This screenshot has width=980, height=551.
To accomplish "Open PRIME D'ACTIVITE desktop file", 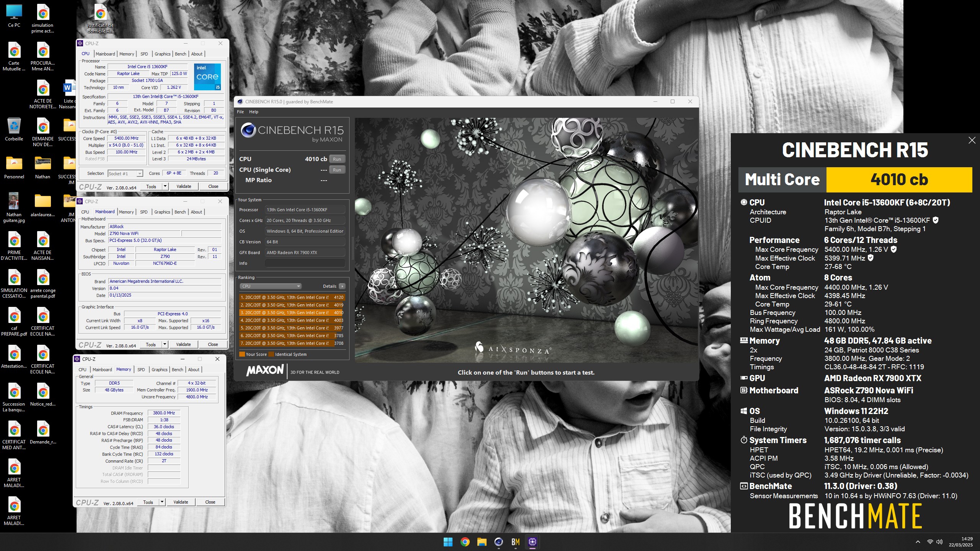I will coord(14,246).
